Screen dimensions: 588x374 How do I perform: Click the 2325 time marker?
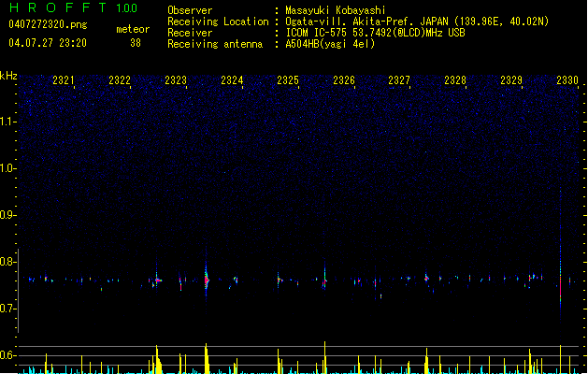tap(288, 80)
